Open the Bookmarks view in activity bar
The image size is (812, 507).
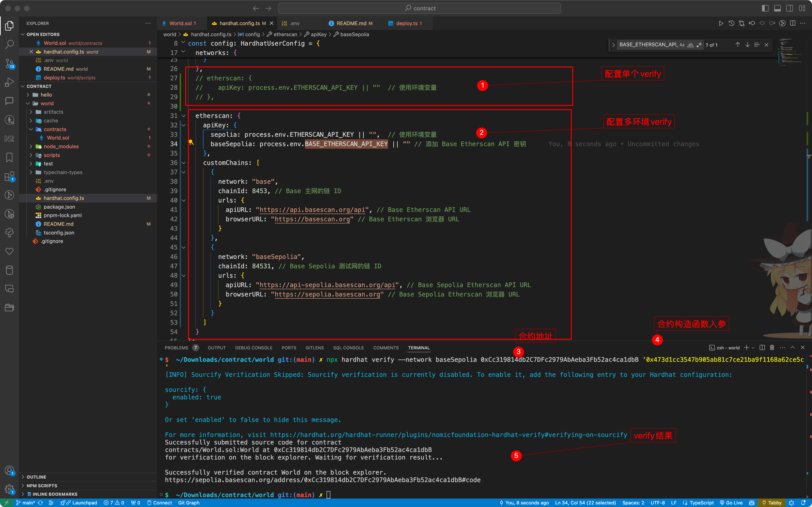coord(9,158)
